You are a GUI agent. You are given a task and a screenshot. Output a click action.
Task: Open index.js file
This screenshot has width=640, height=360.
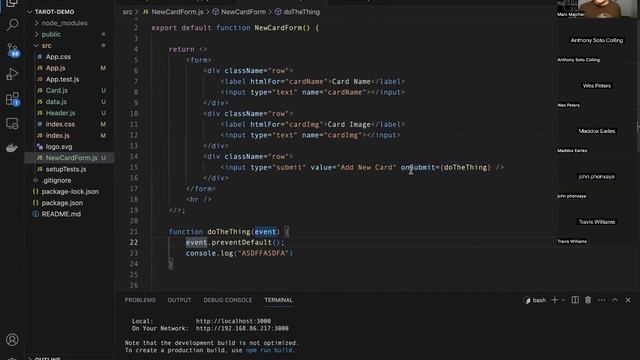[58, 136]
